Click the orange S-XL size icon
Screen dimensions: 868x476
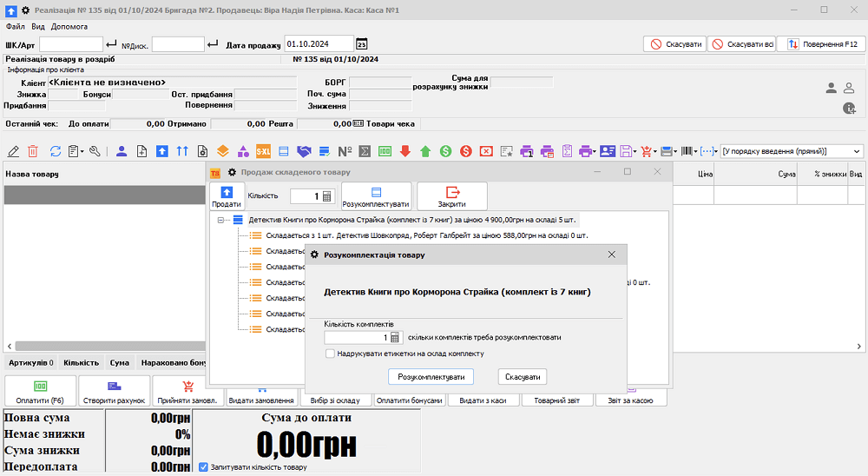click(x=263, y=151)
